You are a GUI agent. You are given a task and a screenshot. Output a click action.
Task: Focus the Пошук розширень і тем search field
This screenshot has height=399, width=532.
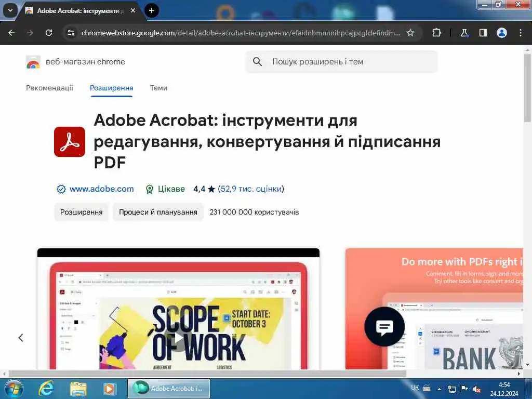pos(341,62)
